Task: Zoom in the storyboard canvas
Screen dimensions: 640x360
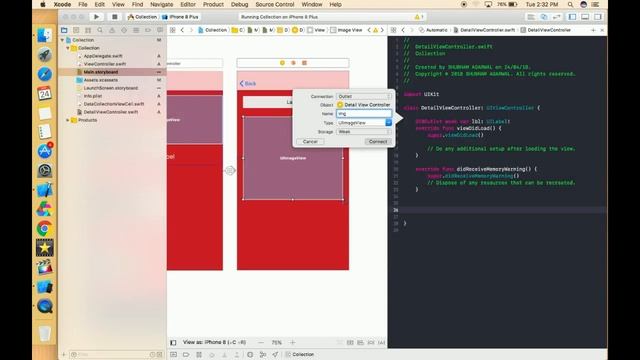Action: (x=292, y=342)
